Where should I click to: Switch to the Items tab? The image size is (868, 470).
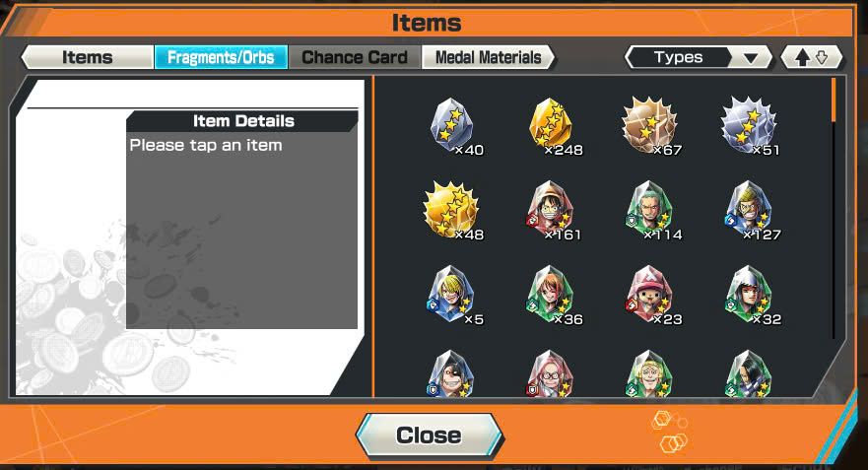(88, 57)
